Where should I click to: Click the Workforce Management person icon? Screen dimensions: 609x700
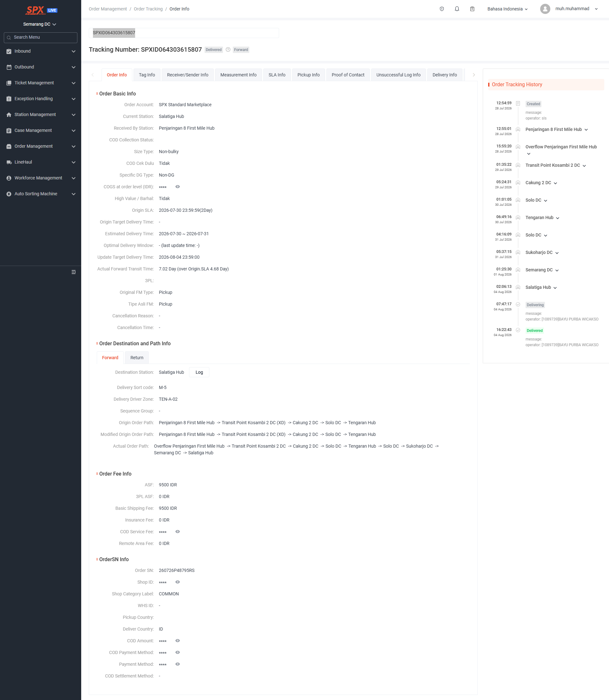(x=9, y=178)
